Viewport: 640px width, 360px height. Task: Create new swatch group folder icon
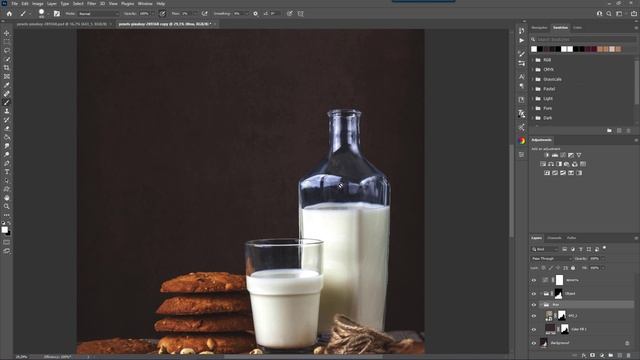[609, 131]
